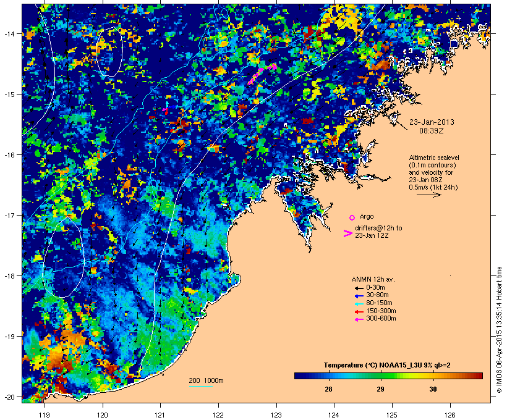This screenshot has width=507, height=420.
Task: Click the IMOS copyright timestamp text
Action: [x=499, y=330]
